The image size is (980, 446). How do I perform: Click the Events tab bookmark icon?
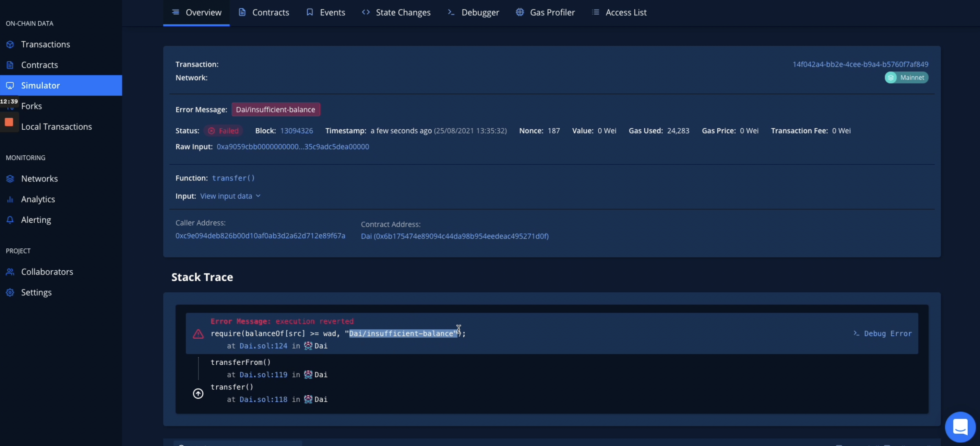click(310, 12)
